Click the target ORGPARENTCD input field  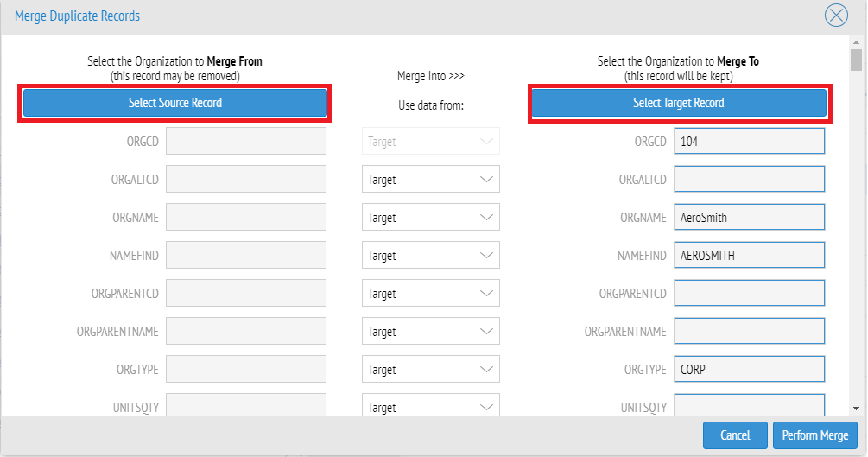point(750,294)
